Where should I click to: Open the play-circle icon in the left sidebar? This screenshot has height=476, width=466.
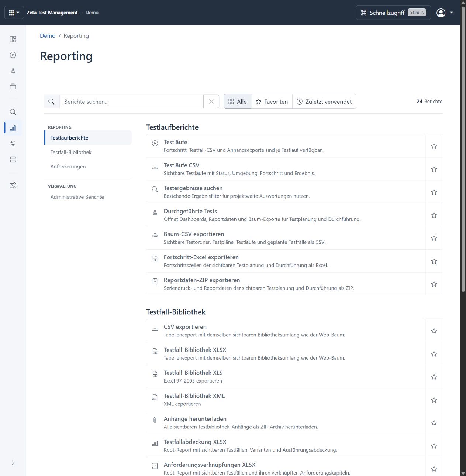point(13,55)
